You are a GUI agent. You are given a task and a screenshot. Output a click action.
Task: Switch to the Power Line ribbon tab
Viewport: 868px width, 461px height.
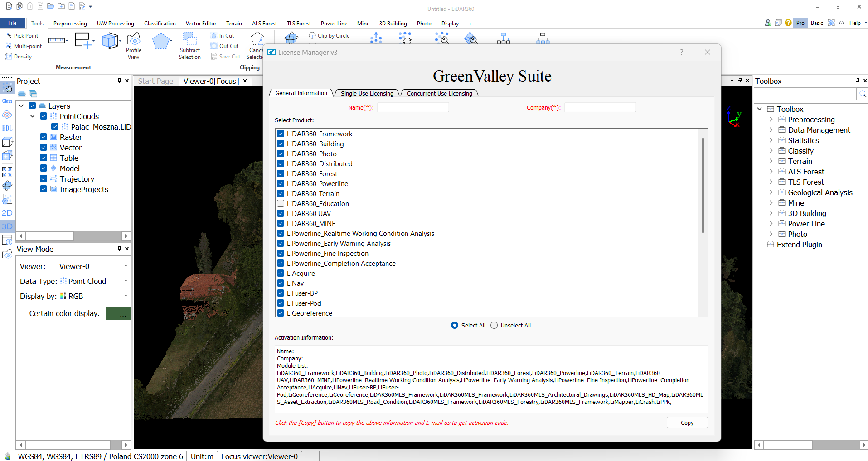[x=334, y=23]
